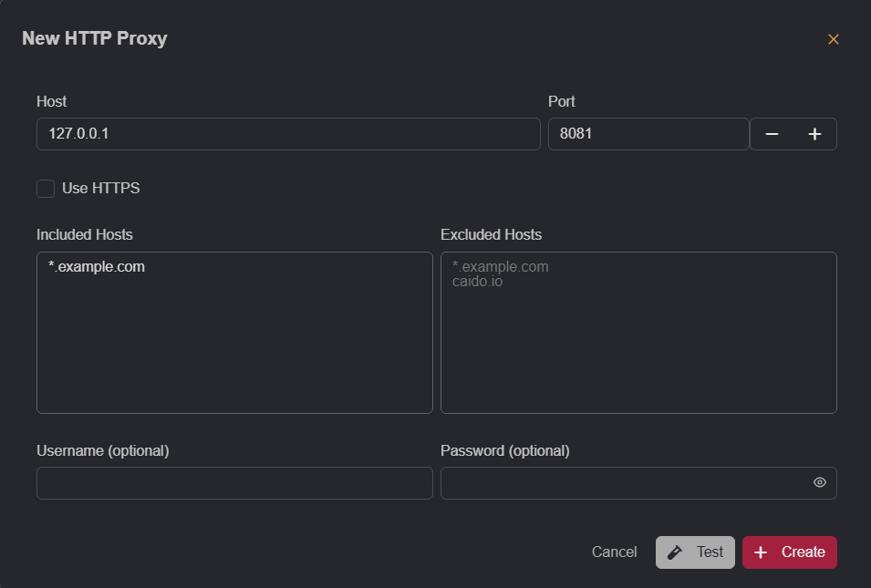Viewport: 871px width, 588px height.
Task: Click the New HTTP Proxy dialog title
Action: point(94,38)
